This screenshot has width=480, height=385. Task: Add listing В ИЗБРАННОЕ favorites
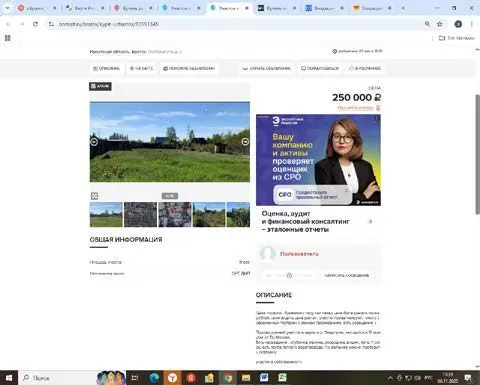[x=365, y=68]
